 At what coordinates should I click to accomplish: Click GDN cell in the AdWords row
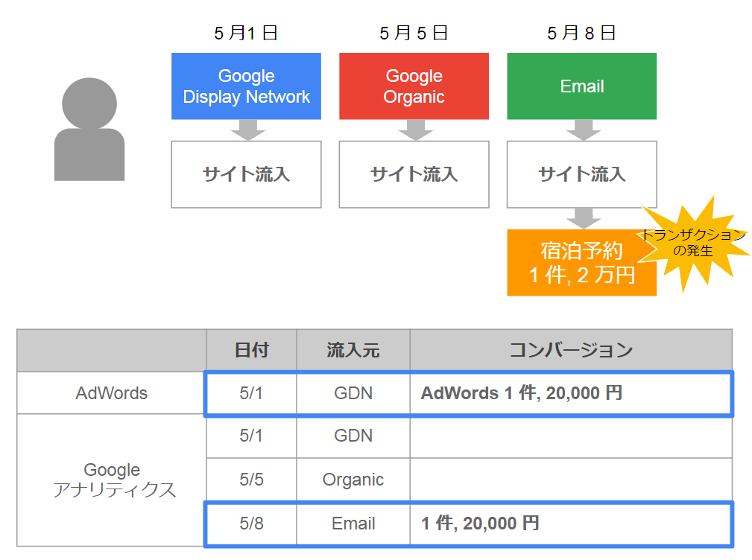[353, 392]
